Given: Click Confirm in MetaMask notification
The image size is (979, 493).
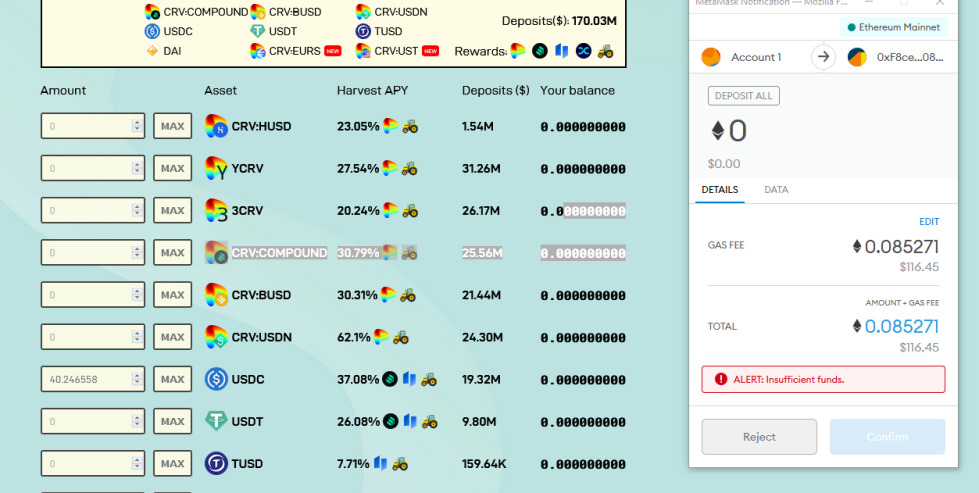Looking at the screenshot, I should [887, 437].
